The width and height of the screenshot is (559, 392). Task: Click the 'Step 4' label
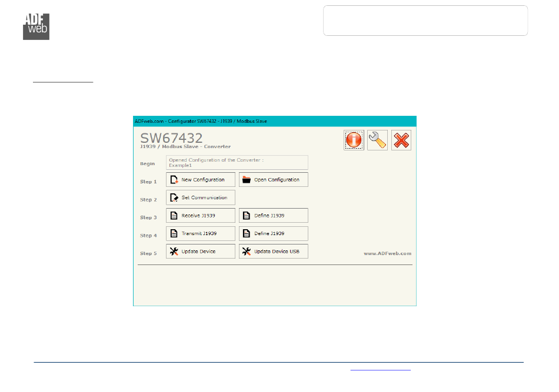point(148,236)
